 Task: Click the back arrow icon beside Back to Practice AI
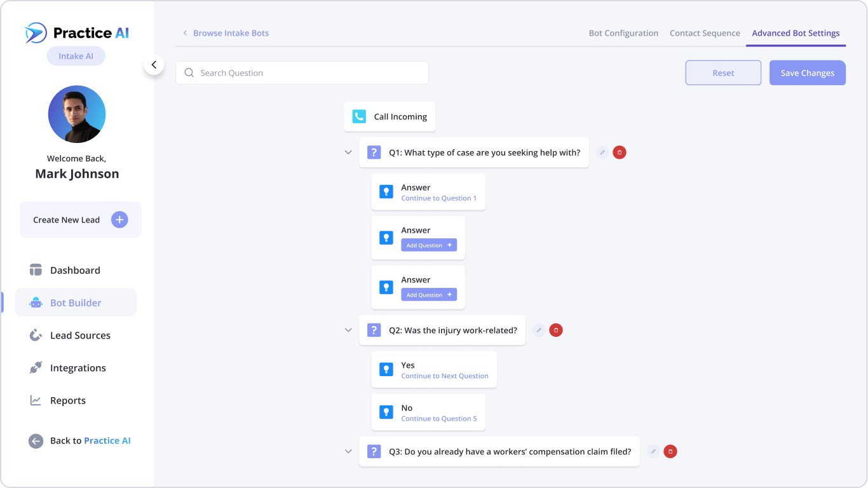(x=36, y=440)
